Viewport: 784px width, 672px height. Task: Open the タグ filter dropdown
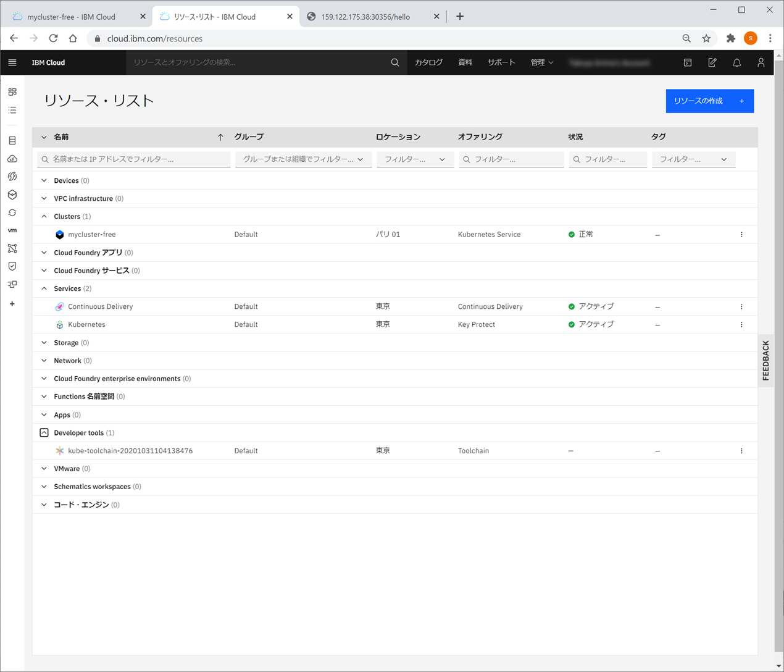pyautogui.click(x=693, y=159)
